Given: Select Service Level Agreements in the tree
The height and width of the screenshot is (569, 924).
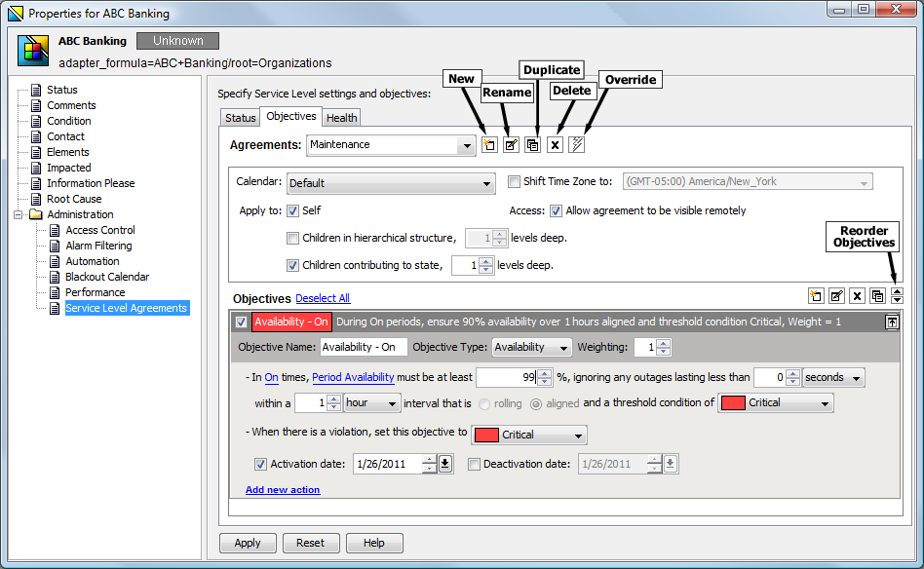Looking at the screenshot, I should pyautogui.click(x=126, y=308).
